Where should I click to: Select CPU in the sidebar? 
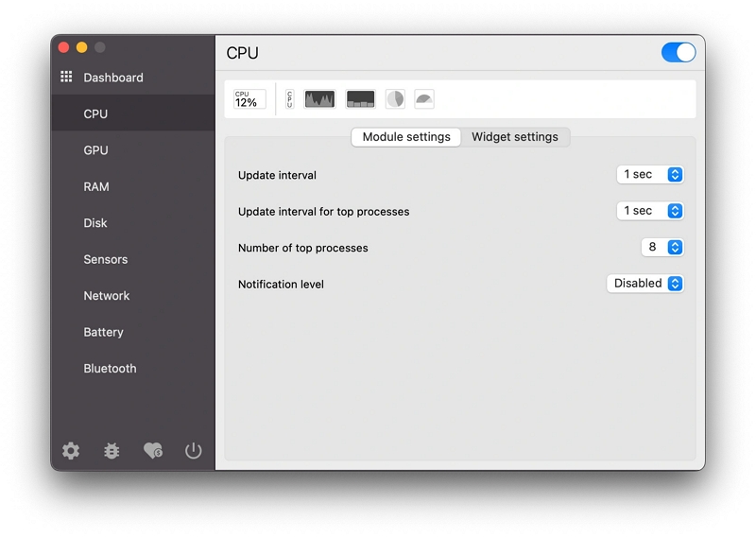(x=132, y=113)
